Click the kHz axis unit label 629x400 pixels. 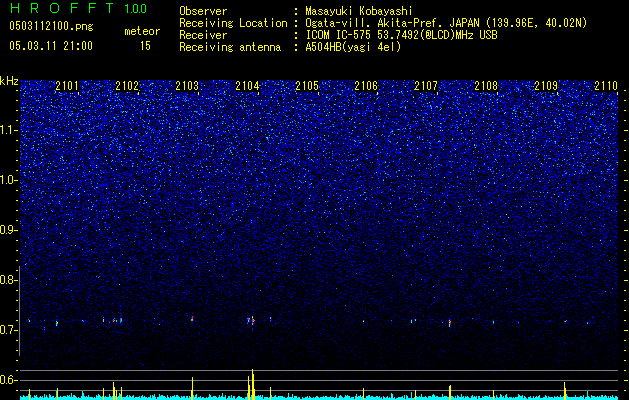pos(9,81)
